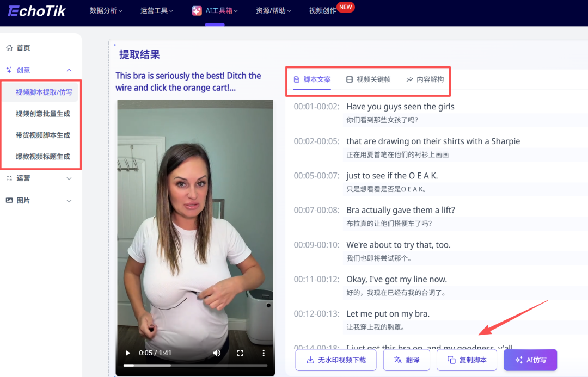Enter fullscreen on the video player
The height and width of the screenshot is (377, 588).
pyautogui.click(x=240, y=353)
